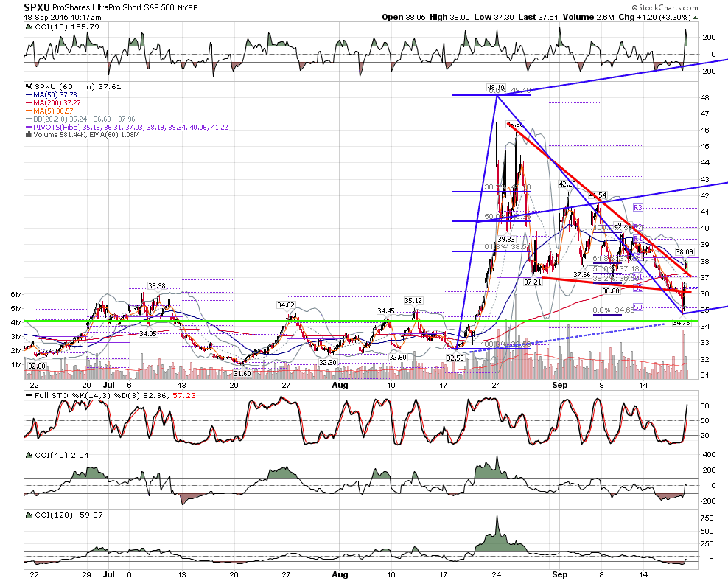Viewport: 728px width, 581px height.
Task: Click the 45.86 price label
Action: (x=515, y=125)
